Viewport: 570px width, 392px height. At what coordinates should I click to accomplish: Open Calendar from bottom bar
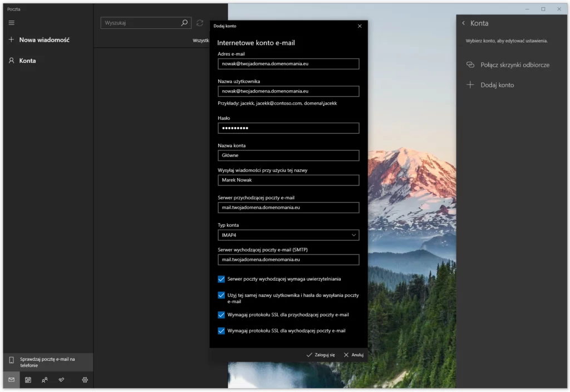(28, 380)
